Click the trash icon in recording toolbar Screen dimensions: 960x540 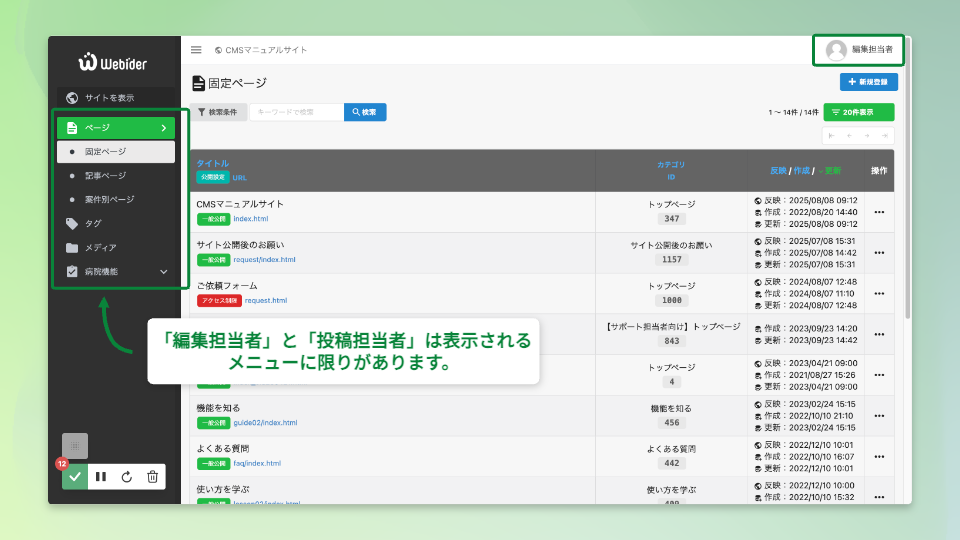[152, 477]
